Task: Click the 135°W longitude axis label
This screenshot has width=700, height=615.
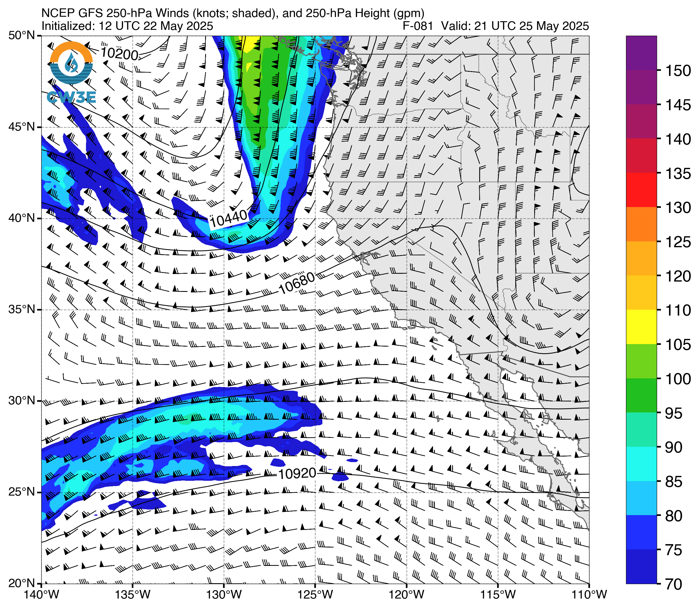Action: [133, 595]
